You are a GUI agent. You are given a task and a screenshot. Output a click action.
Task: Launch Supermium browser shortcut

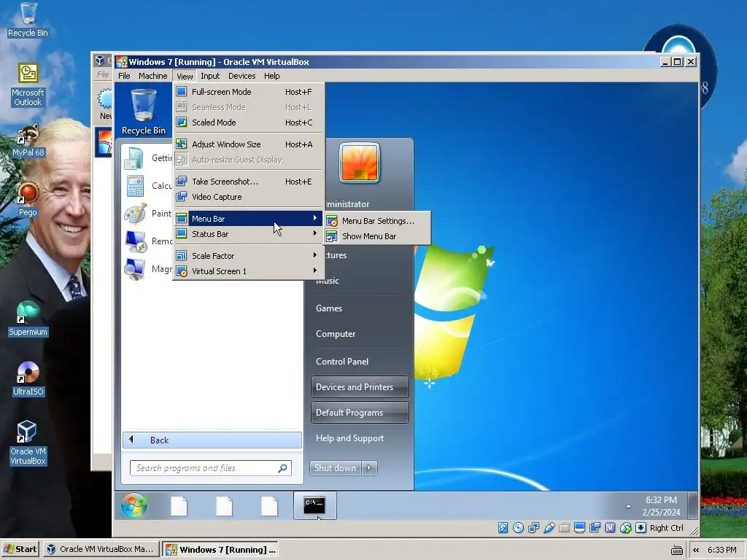click(x=28, y=319)
